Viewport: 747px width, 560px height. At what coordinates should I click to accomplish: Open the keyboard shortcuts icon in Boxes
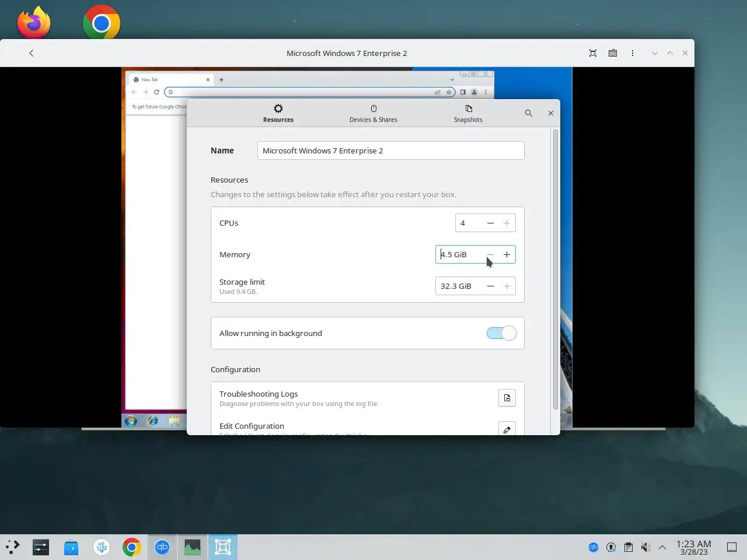tap(613, 53)
